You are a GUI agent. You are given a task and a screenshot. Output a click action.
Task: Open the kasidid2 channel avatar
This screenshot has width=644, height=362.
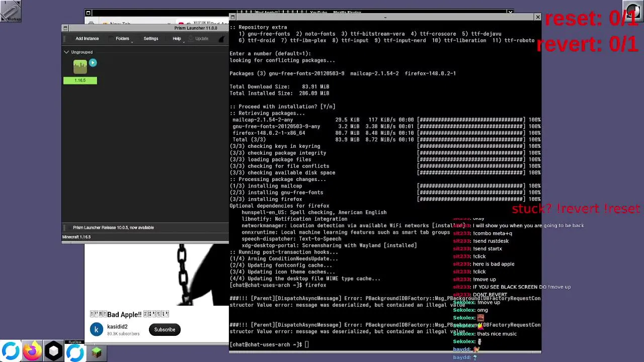click(97, 330)
